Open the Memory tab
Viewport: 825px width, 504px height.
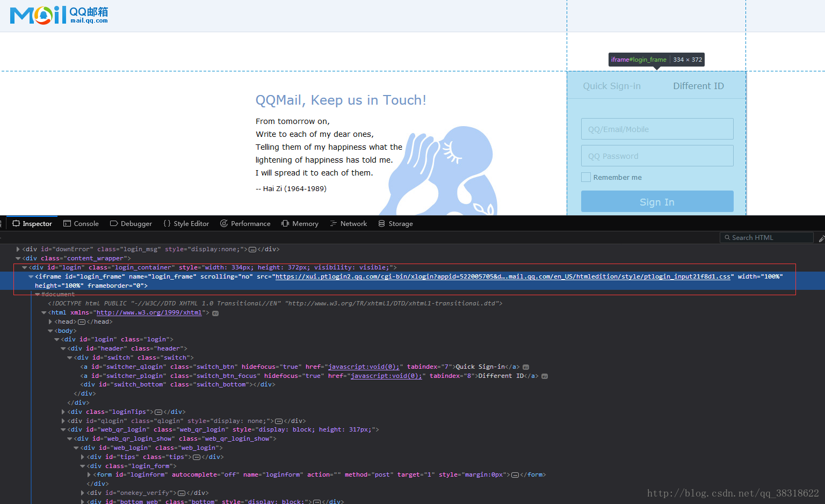(x=300, y=224)
